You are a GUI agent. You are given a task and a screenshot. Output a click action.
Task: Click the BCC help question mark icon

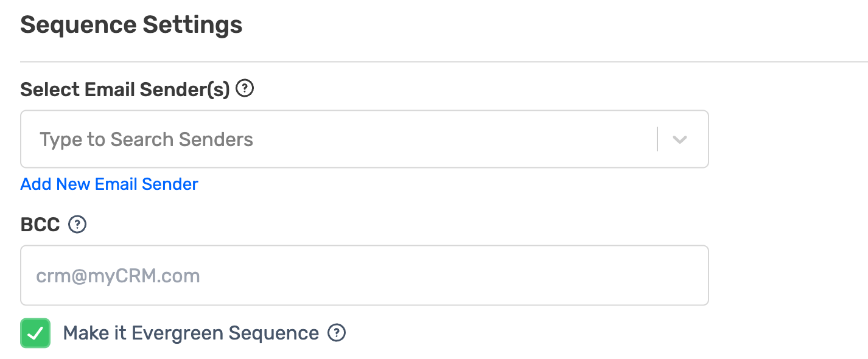(x=77, y=225)
